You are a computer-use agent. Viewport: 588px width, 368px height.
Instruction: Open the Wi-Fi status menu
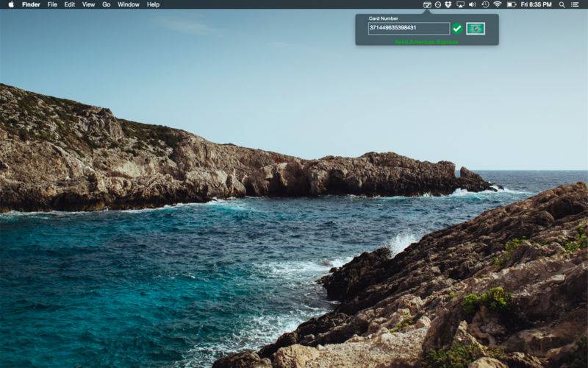498,4
